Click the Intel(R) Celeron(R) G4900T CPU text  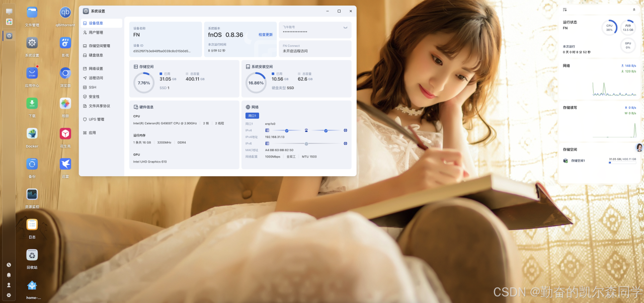pyautogui.click(x=164, y=123)
